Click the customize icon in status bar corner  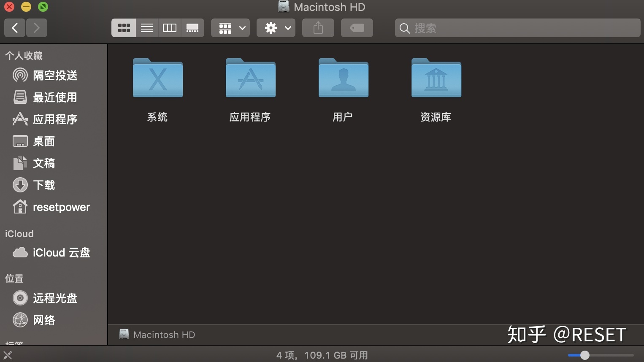8,355
